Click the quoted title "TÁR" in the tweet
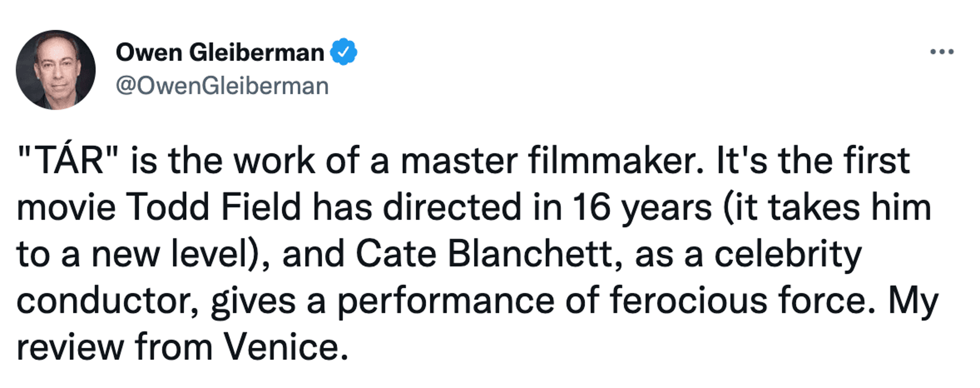980x388 pixels. point(68,161)
